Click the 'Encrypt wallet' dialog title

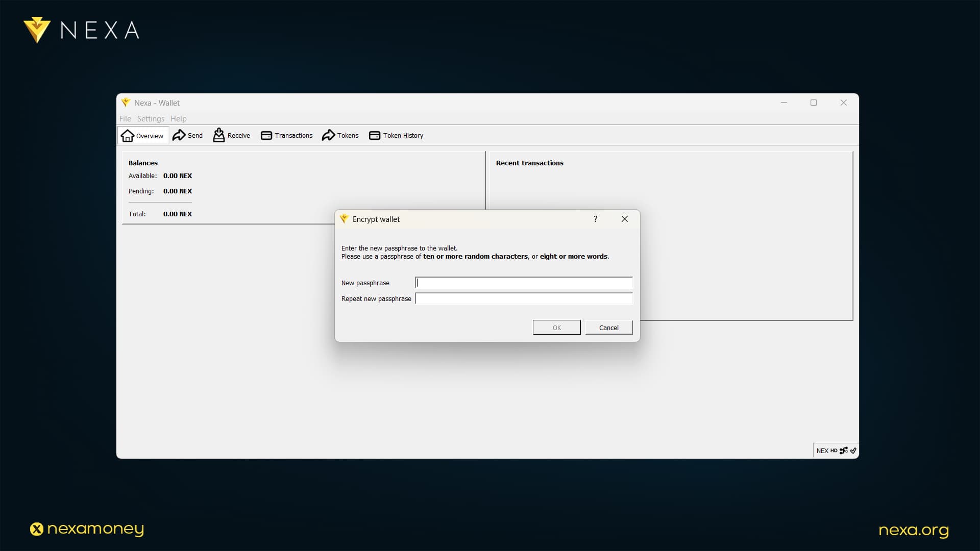click(x=376, y=219)
